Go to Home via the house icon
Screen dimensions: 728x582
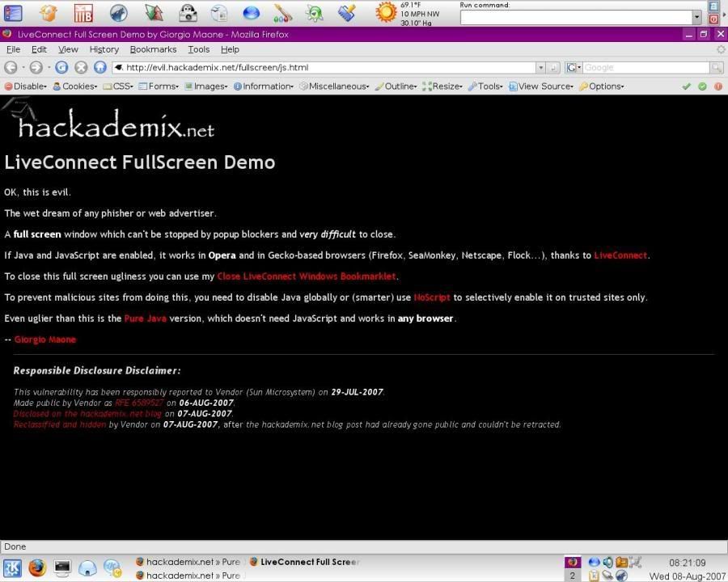100,68
